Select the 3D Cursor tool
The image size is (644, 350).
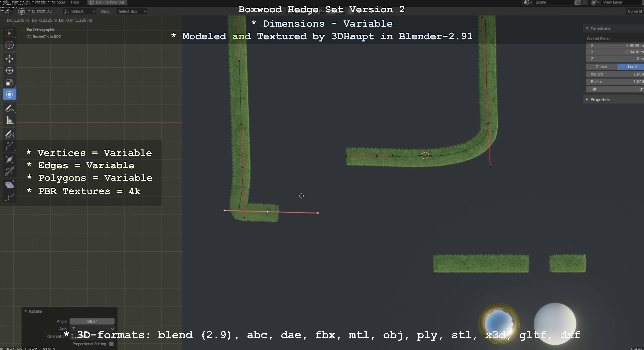tap(10, 45)
